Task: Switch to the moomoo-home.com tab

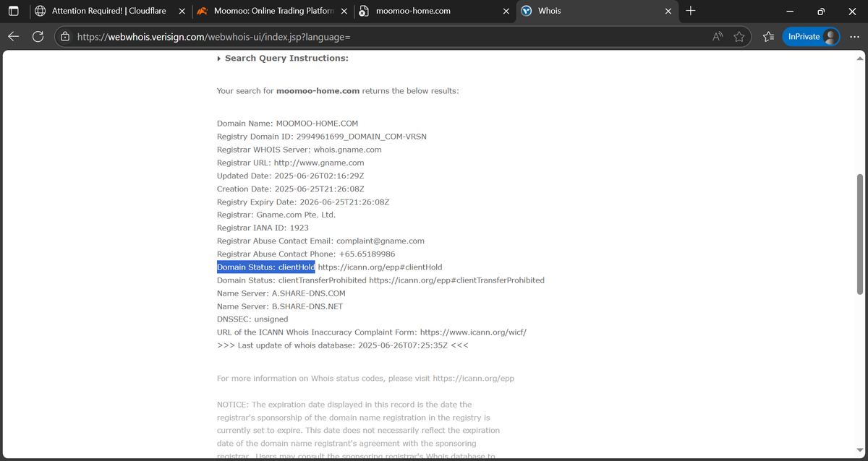Action: [x=434, y=11]
